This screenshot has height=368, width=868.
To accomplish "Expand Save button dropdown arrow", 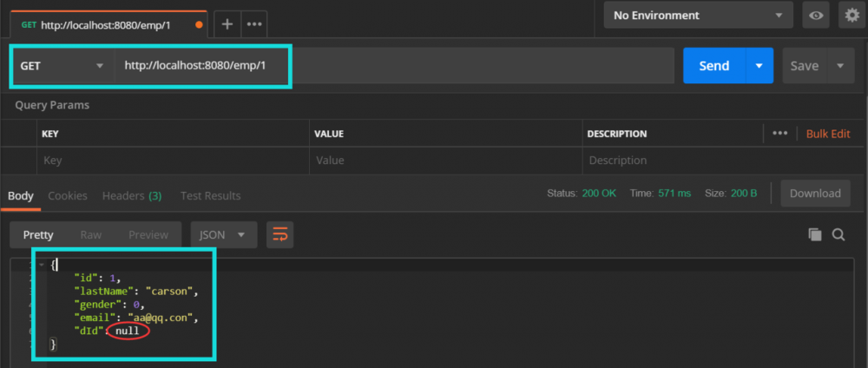I will 840,65.
